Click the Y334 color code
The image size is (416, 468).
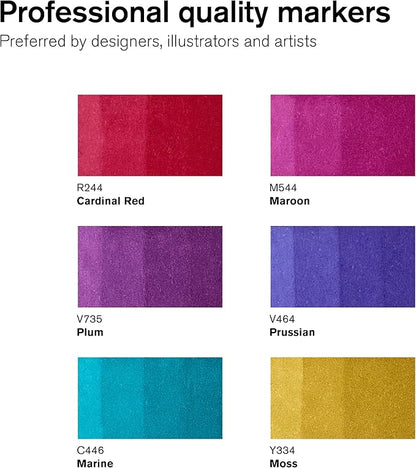282,450
